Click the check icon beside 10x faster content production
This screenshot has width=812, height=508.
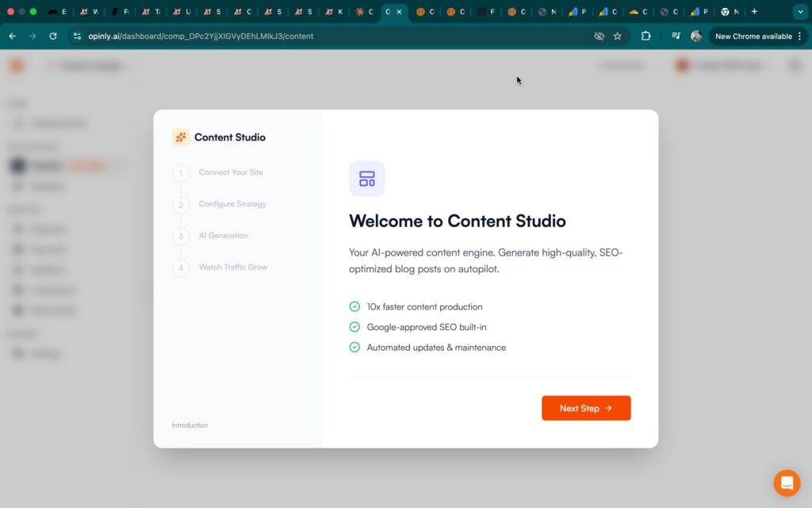tap(354, 307)
